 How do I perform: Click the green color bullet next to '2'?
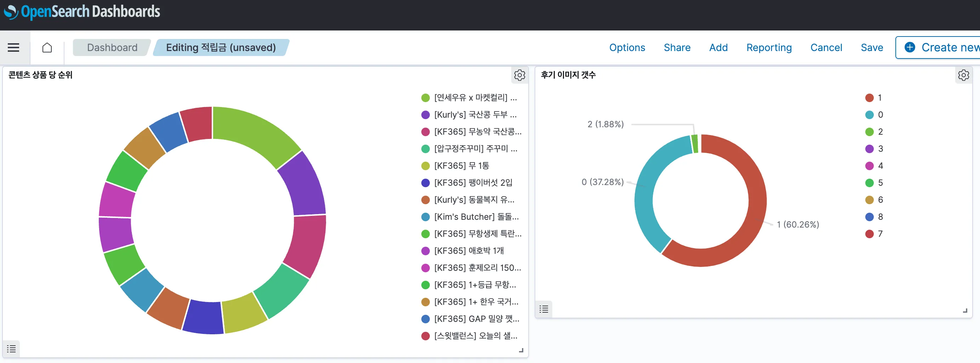click(869, 132)
